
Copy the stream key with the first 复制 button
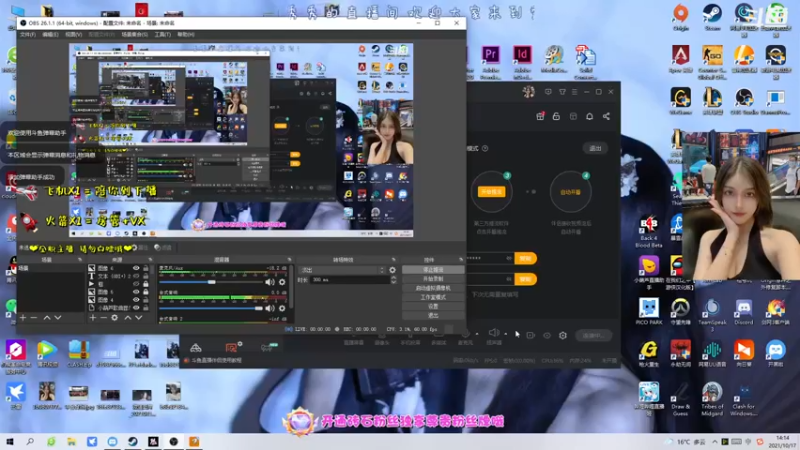click(525, 258)
